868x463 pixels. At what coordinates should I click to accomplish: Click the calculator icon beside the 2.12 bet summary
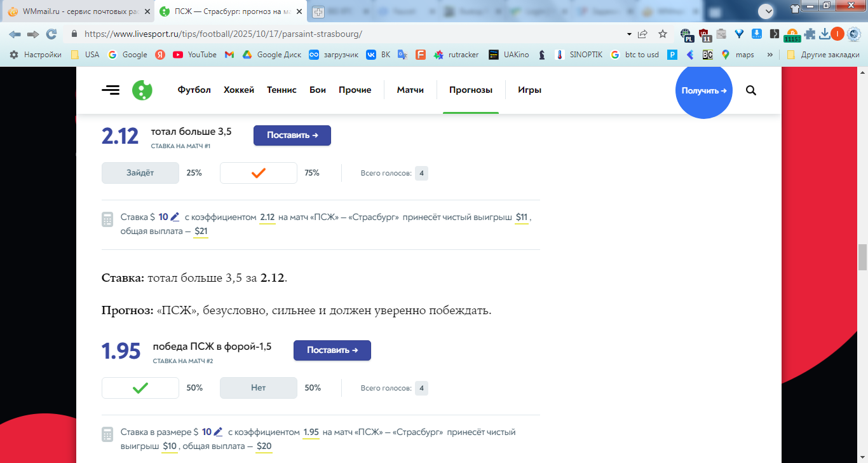(107, 220)
